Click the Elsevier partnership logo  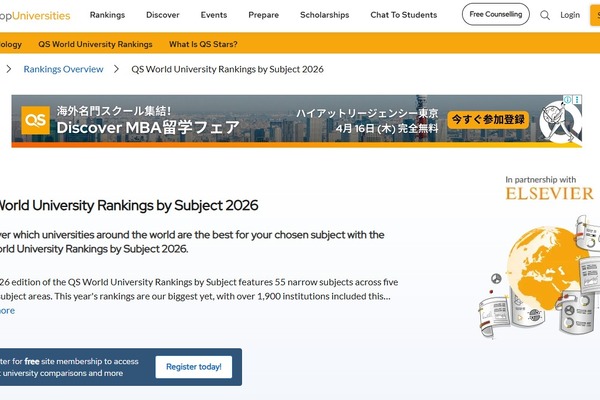click(549, 193)
